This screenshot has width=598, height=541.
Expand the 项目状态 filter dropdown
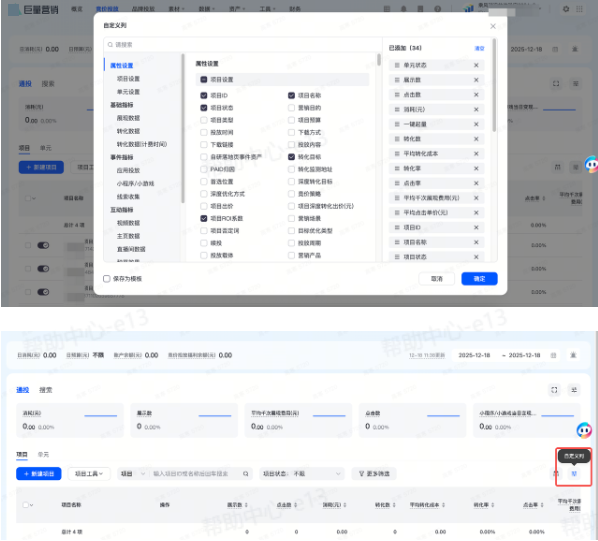click(301, 474)
